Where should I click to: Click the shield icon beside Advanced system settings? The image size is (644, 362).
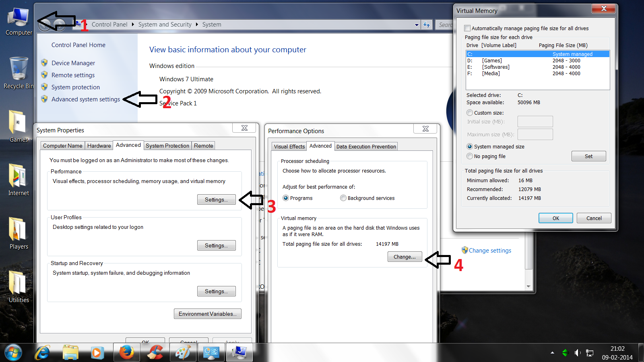[44, 99]
